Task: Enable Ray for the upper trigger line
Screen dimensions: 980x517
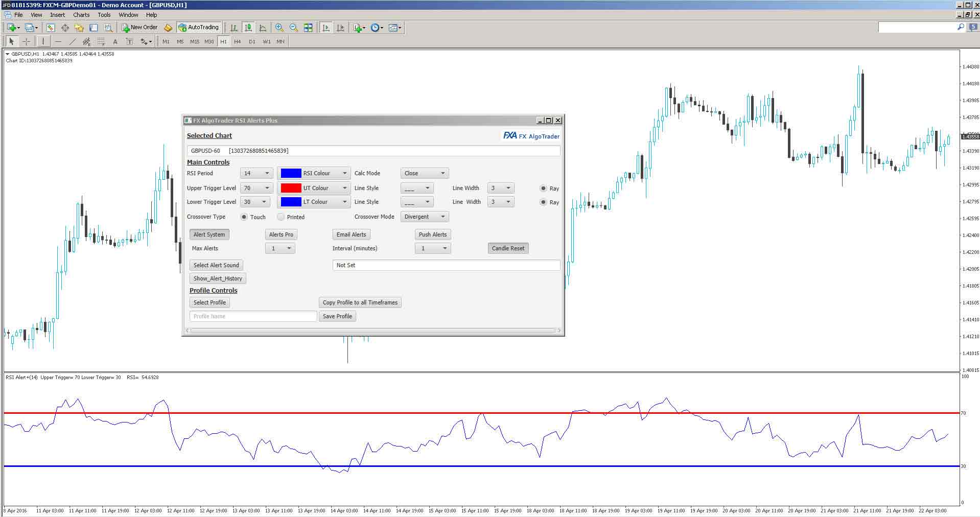Action: pyautogui.click(x=543, y=188)
